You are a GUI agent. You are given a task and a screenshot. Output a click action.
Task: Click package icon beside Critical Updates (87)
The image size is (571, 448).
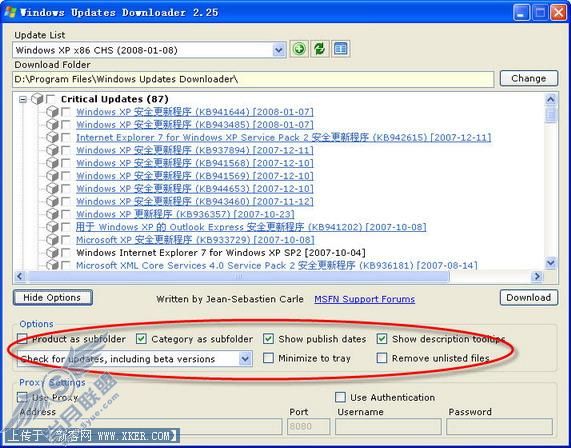[x=37, y=99]
